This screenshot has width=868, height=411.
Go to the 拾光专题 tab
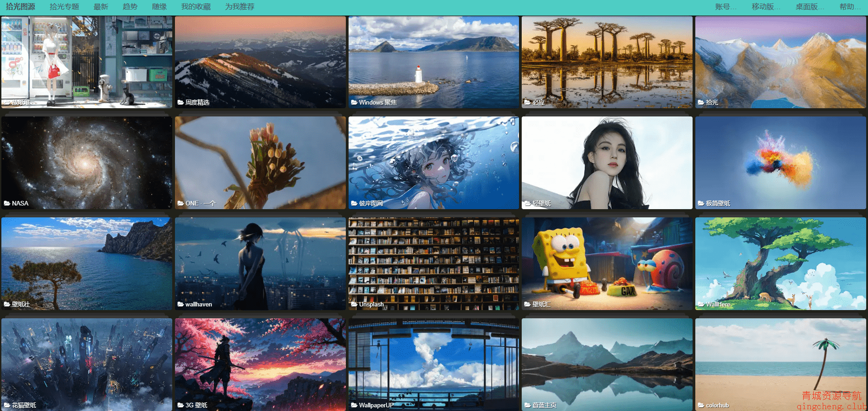[x=64, y=7]
